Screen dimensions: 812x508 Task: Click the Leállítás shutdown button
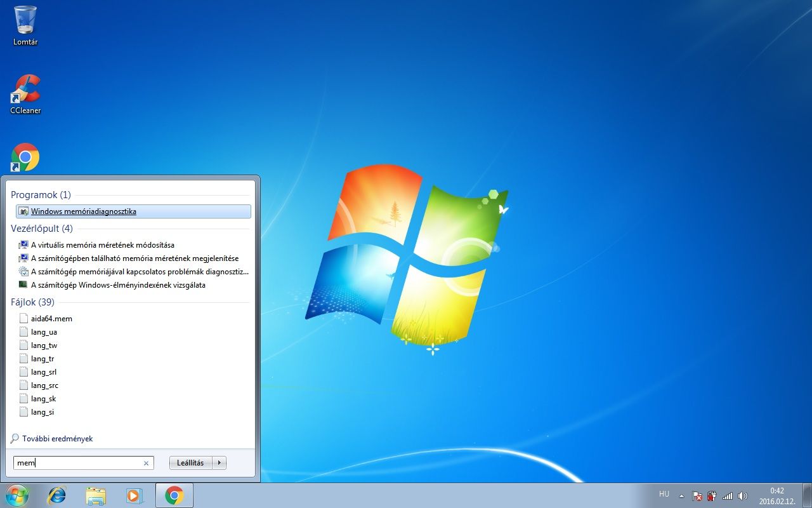(x=190, y=463)
